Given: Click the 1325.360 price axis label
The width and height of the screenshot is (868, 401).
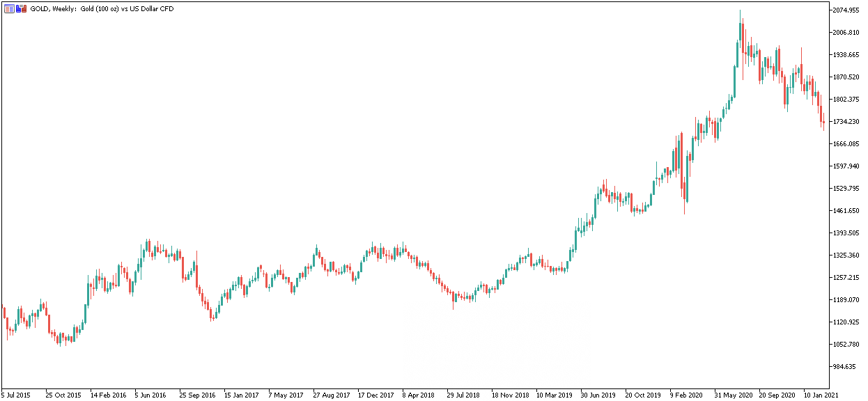Looking at the screenshot, I should (x=845, y=255).
